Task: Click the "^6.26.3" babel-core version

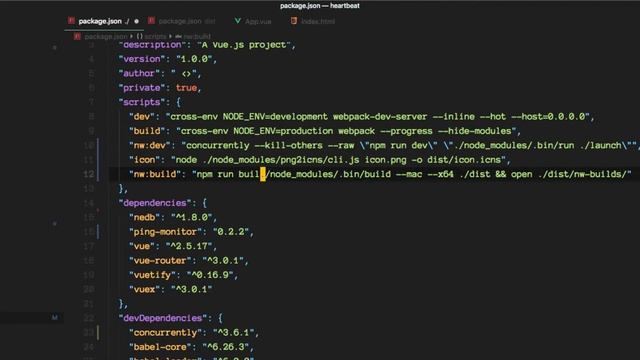Action: (x=226, y=347)
